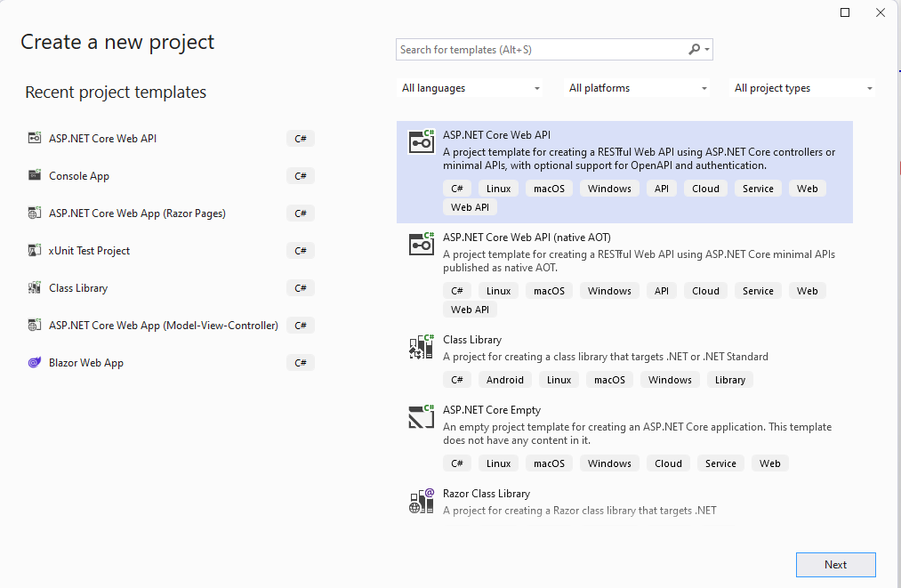Click the search magnifier icon
The height and width of the screenshot is (588, 901).
pos(695,50)
